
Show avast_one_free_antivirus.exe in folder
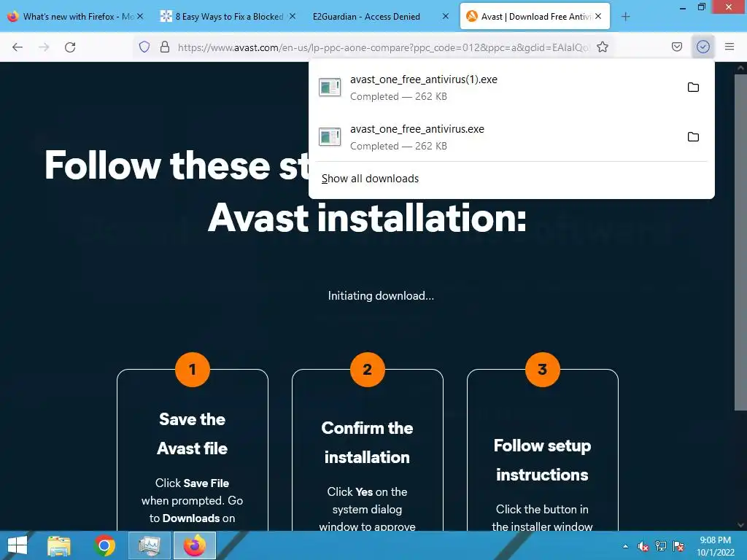click(x=693, y=136)
